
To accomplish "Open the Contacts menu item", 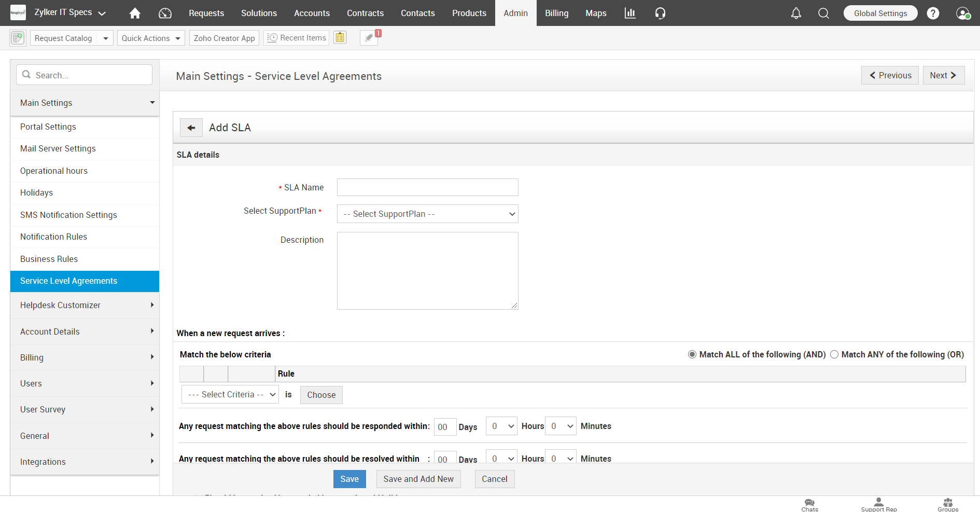I will click(x=417, y=13).
